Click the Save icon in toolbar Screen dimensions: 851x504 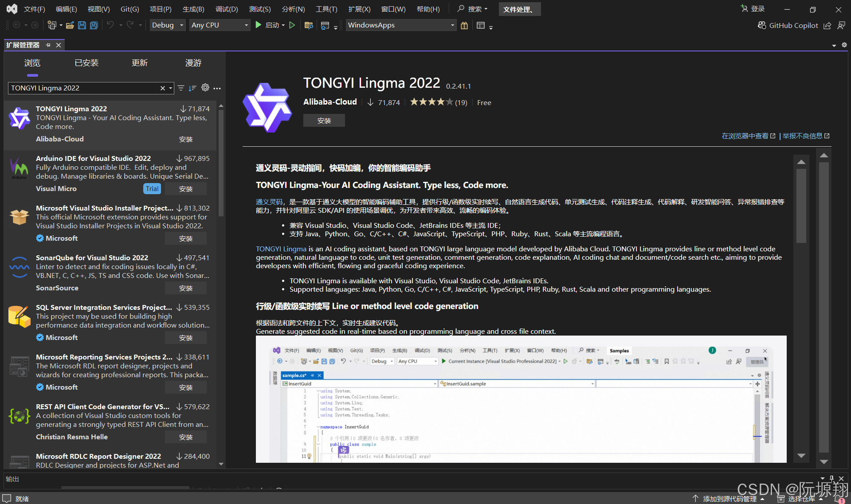[82, 25]
